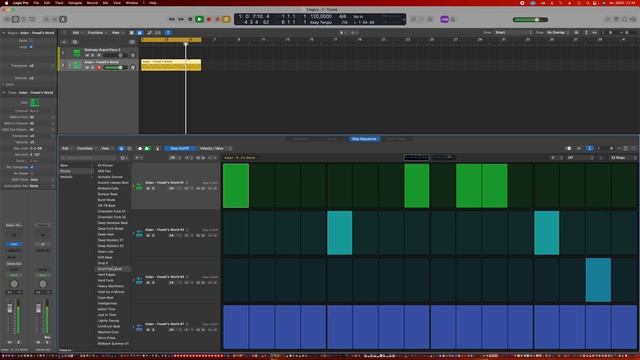Image resolution: width=640 pixels, height=360 pixels.
Task: Open the Snap dropdown set to Smart
Action: [x=513, y=33]
